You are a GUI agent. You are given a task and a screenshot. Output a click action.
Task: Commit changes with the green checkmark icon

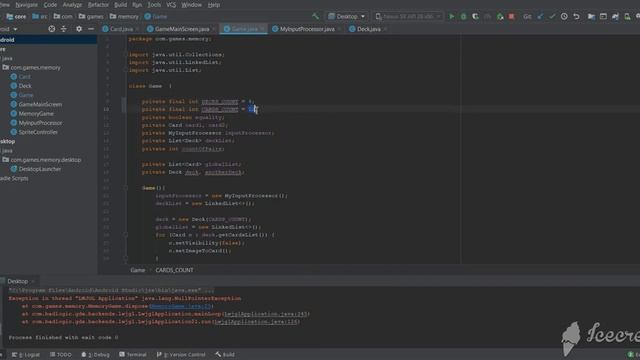(x=552, y=17)
